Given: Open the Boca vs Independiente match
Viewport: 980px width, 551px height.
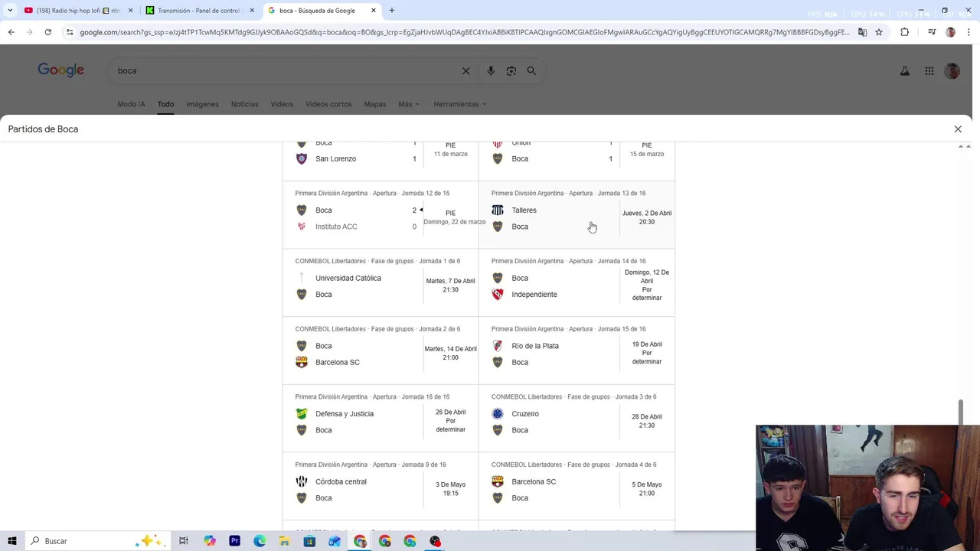Looking at the screenshot, I should (577, 282).
